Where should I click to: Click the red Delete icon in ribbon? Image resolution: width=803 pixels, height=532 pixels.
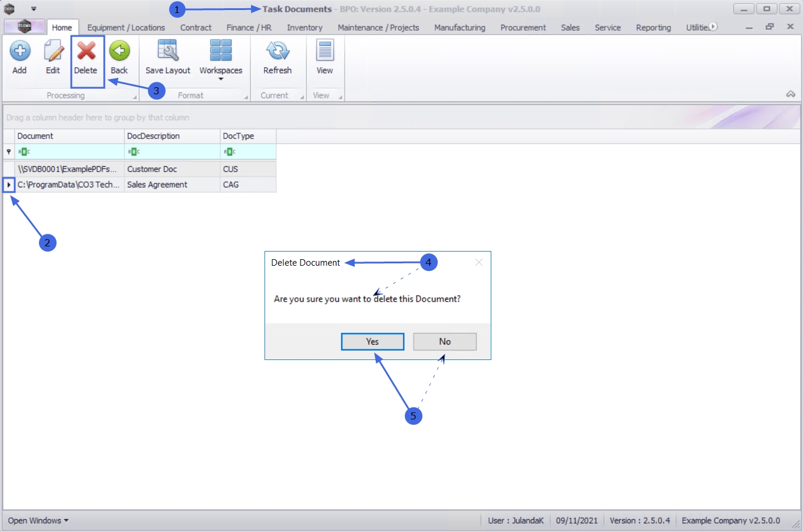(86, 51)
